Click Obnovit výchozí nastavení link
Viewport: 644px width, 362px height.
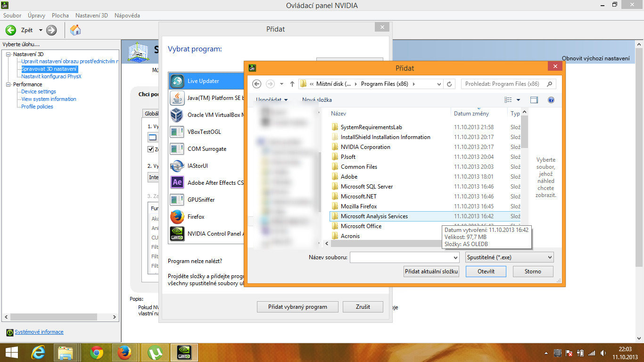point(595,58)
